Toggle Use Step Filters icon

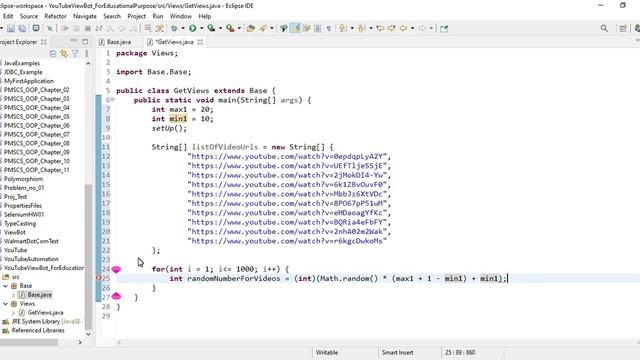(x=160, y=28)
